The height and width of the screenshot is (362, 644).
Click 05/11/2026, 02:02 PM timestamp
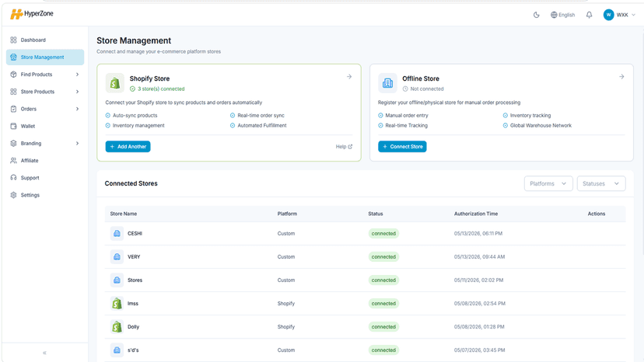pos(478,280)
